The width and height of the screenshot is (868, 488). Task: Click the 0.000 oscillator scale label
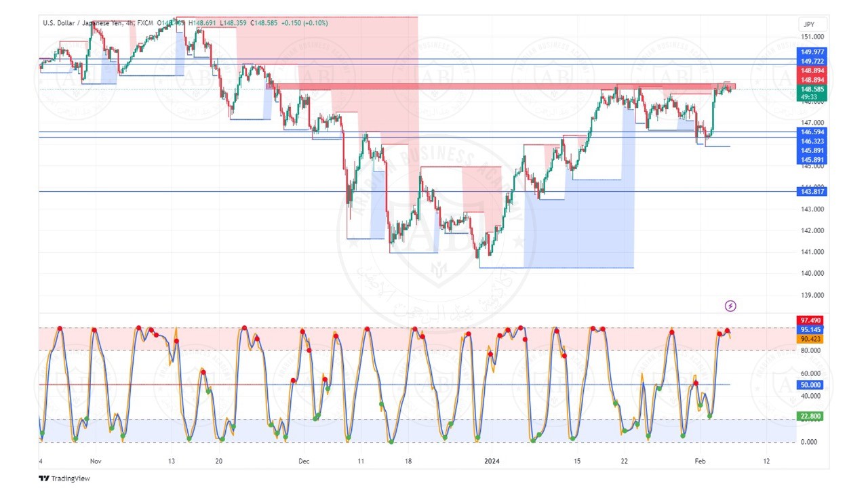pos(810,442)
